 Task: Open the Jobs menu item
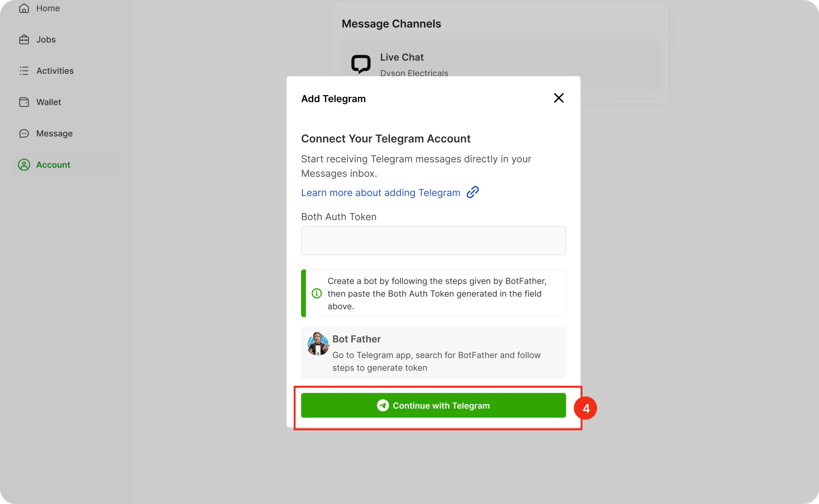point(46,40)
